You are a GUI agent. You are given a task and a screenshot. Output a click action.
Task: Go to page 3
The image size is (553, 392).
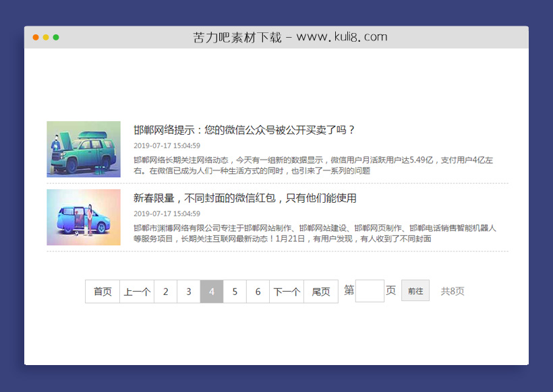click(189, 291)
